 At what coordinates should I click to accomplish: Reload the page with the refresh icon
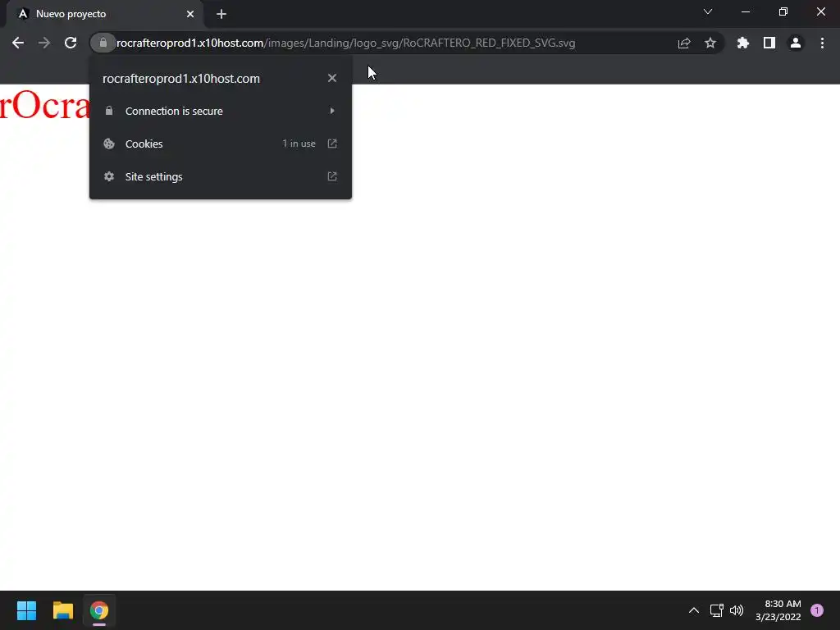click(71, 43)
